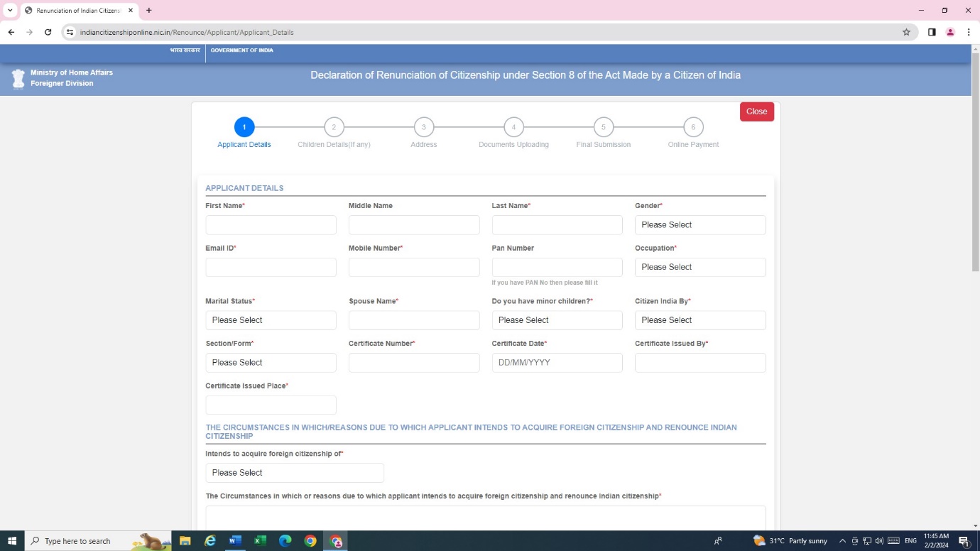The width and height of the screenshot is (980, 551).
Task: Click the page vertical scrollbar thumb
Action: click(x=974, y=163)
